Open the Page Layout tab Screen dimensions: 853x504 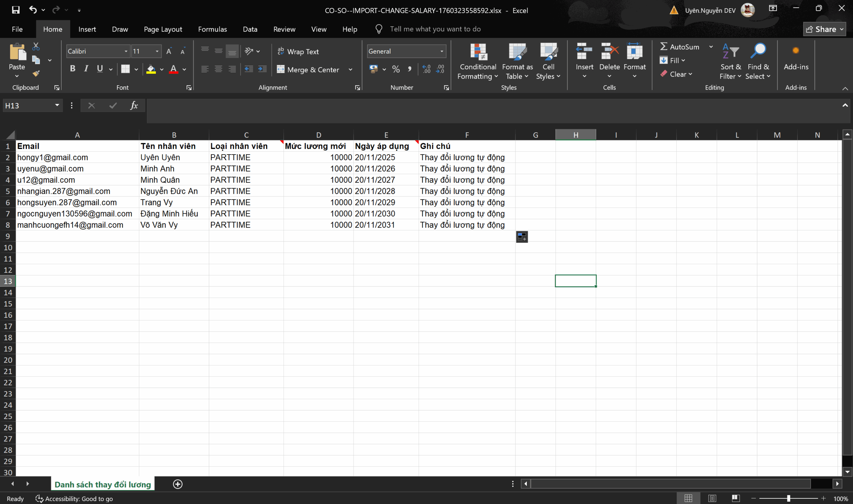(163, 29)
